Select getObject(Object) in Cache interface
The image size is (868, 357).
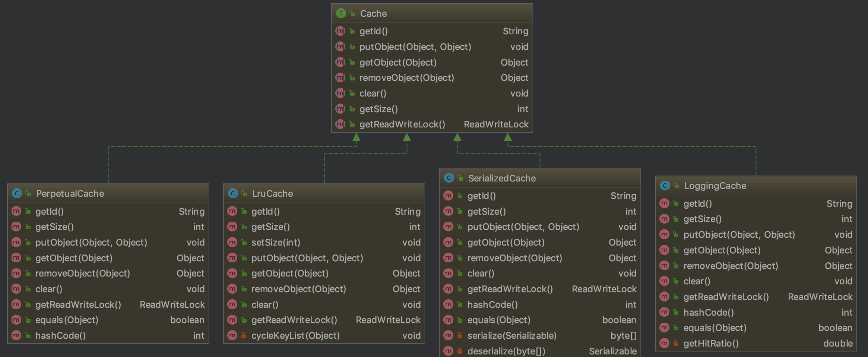398,62
